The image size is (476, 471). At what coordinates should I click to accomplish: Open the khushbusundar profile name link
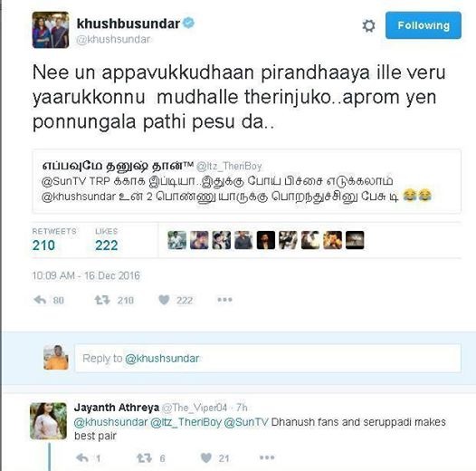pyautogui.click(x=129, y=24)
